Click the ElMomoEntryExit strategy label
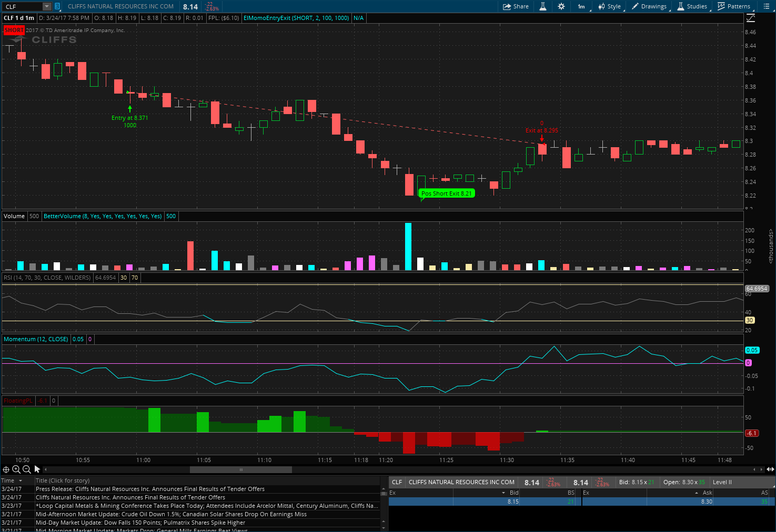776x532 pixels. 296,18
